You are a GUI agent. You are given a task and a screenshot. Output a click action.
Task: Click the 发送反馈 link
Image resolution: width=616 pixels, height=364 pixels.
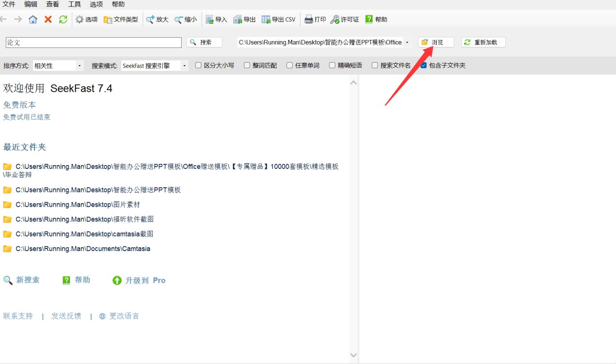(66, 316)
